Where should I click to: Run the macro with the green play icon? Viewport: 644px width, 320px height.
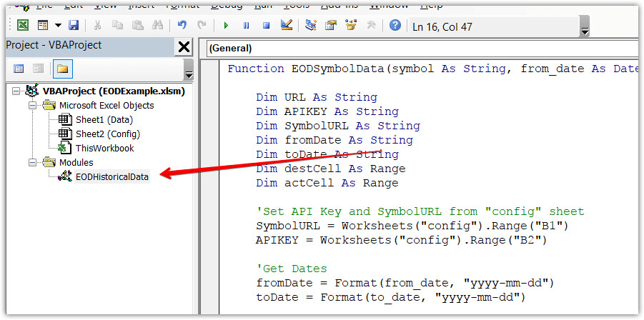click(x=227, y=26)
